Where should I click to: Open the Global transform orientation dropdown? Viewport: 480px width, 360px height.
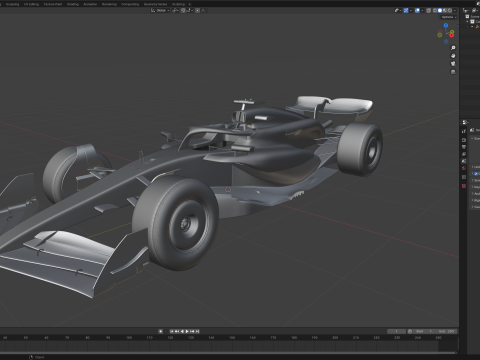pos(160,10)
